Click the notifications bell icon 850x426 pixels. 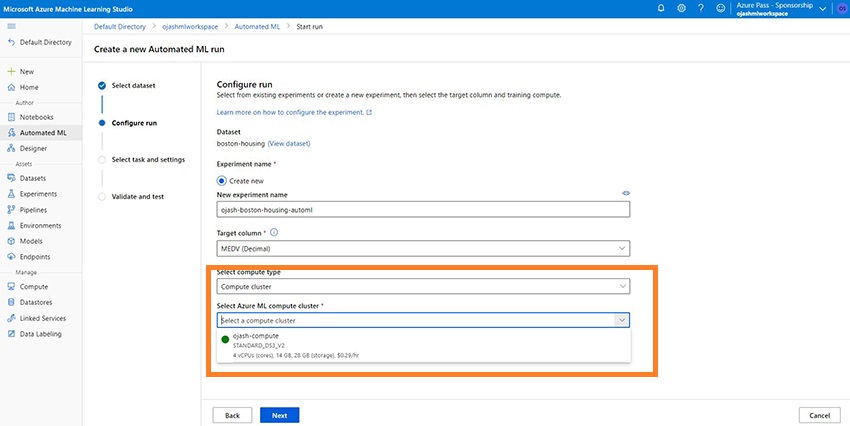tap(660, 8)
